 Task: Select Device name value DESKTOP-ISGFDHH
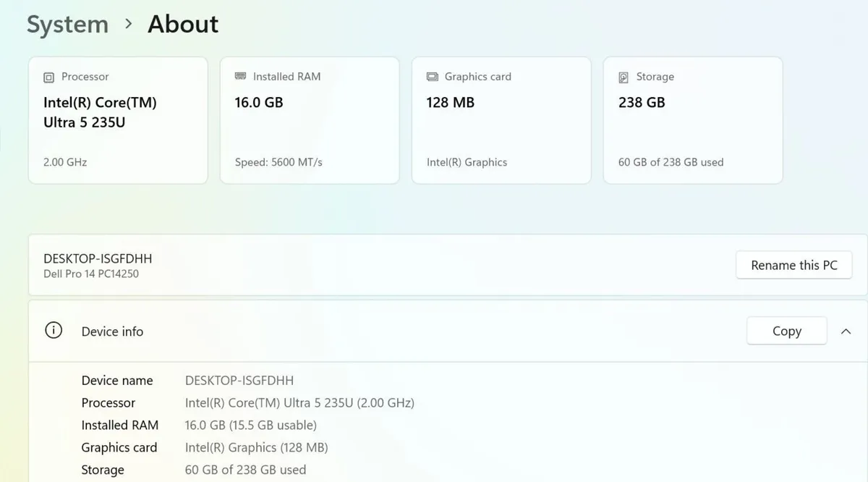(x=239, y=381)
